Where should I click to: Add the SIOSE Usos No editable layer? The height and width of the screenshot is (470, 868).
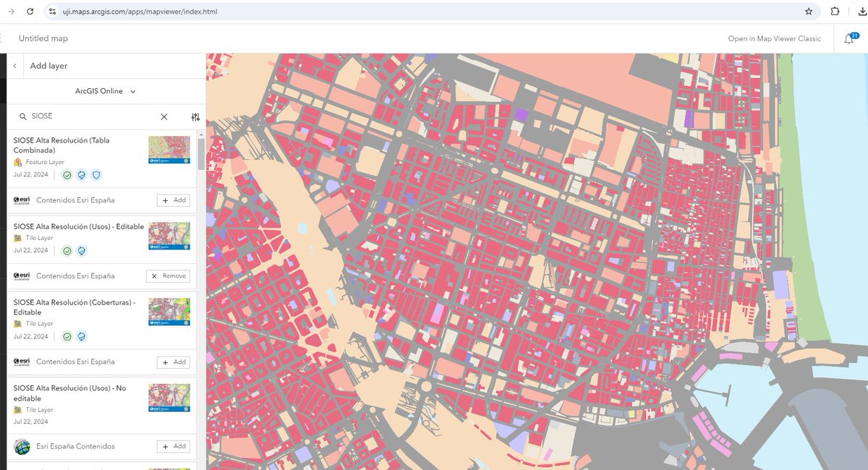tap(174, 447)
